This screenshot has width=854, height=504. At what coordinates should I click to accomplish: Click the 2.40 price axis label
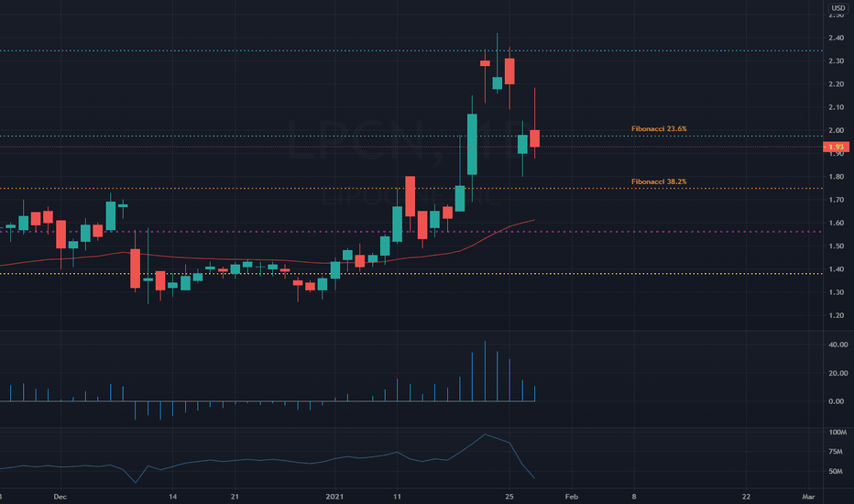[x=836, y=38]
